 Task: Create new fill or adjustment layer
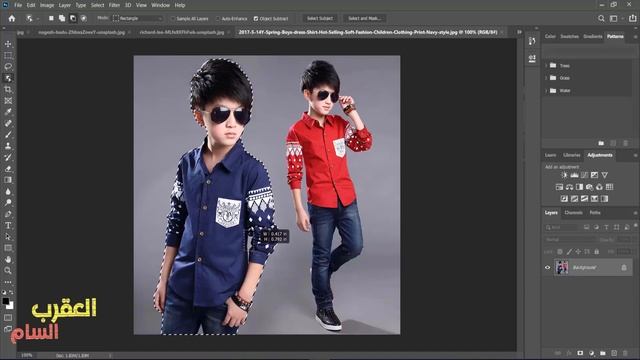click(x=591, y=353)
